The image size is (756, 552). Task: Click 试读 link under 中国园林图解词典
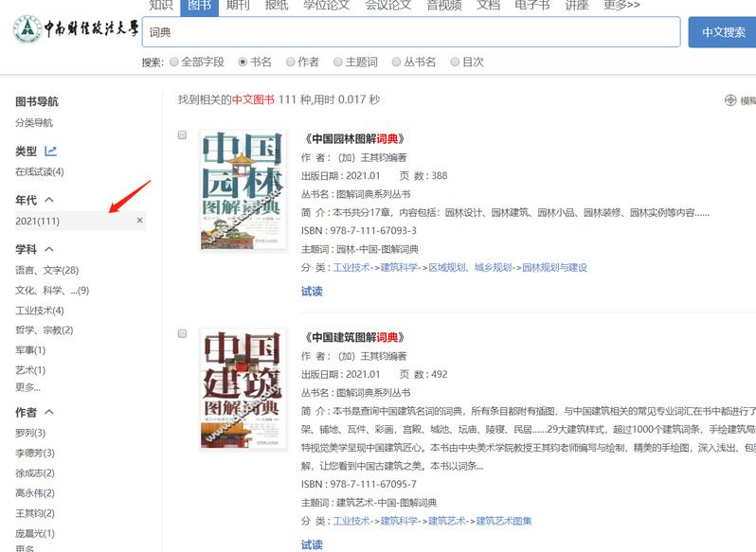pyautogui.click(x=312, y=291)
